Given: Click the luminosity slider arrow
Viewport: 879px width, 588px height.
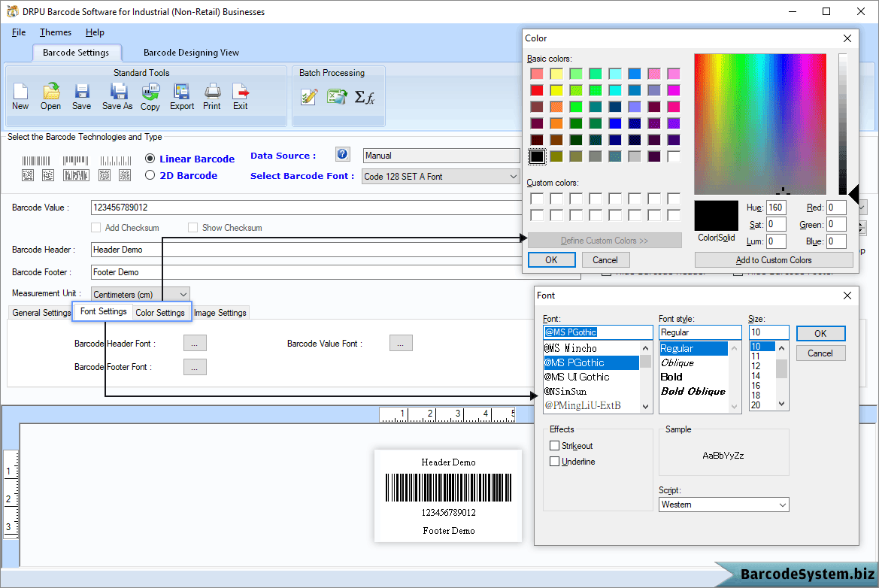Looking at the screenshot, I should tap(853, 195).
